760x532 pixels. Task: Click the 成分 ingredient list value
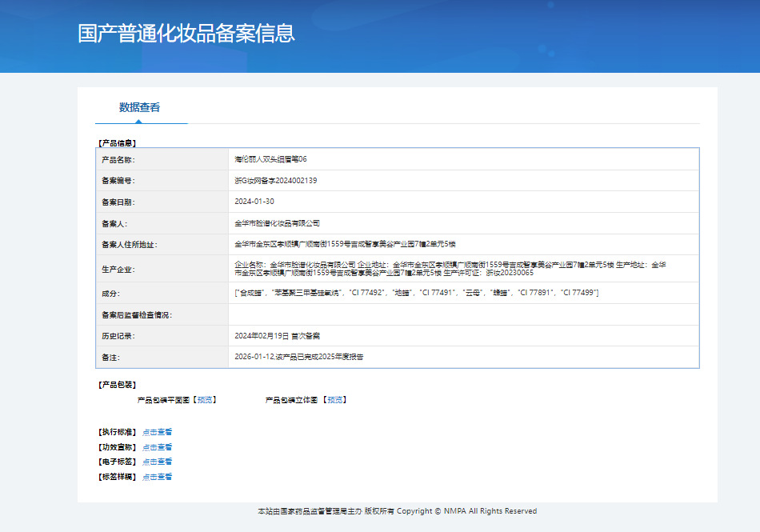416,293
